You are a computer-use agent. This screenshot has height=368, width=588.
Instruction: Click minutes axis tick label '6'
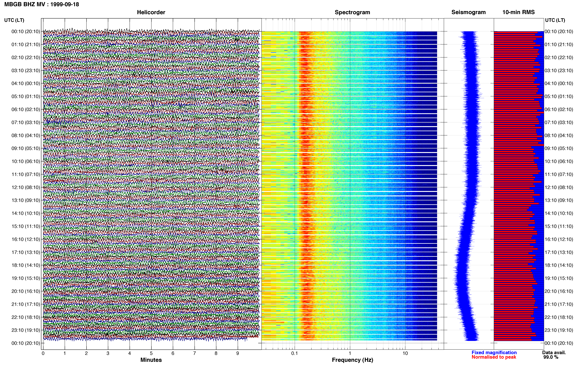click(x=173, y=353)
